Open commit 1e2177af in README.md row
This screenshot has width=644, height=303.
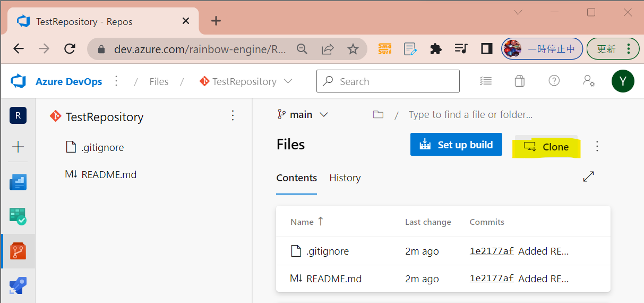pyautogui.click(x=492, y=279)
